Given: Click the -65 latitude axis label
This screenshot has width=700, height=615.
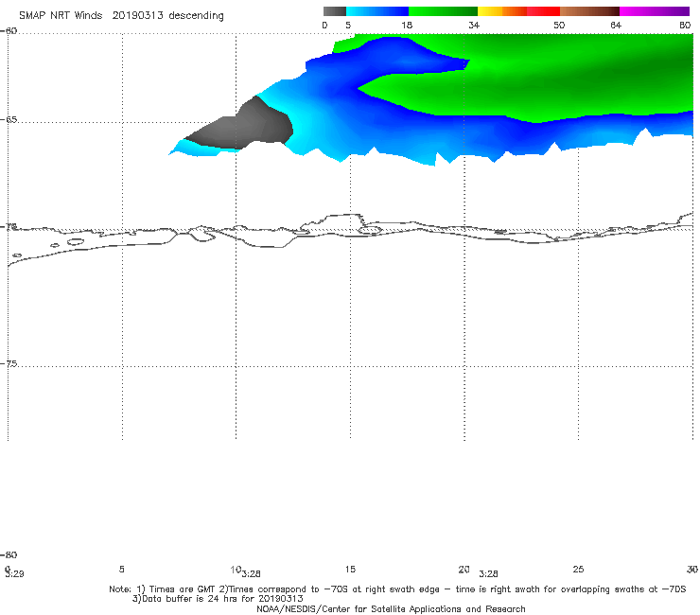Looking at the screenshot, I should click(x=9, y=119).
